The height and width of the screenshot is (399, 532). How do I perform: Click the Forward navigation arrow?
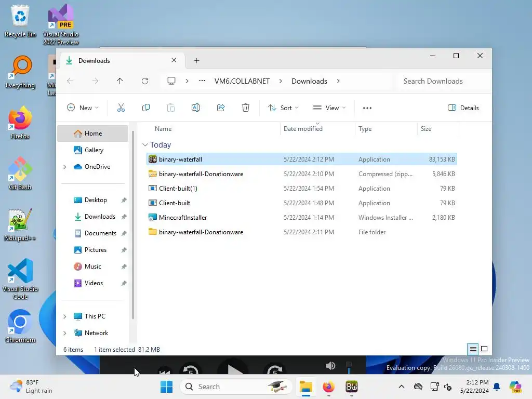[95, 81]
